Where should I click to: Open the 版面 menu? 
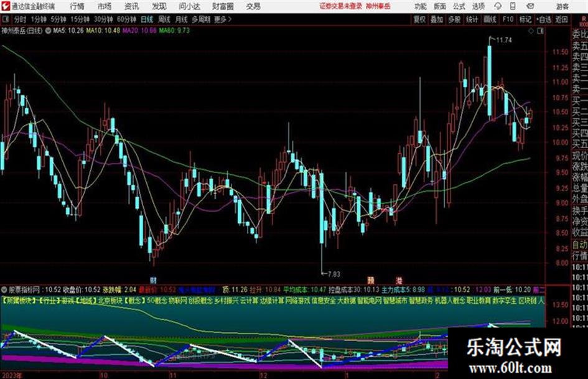(440, 6)
